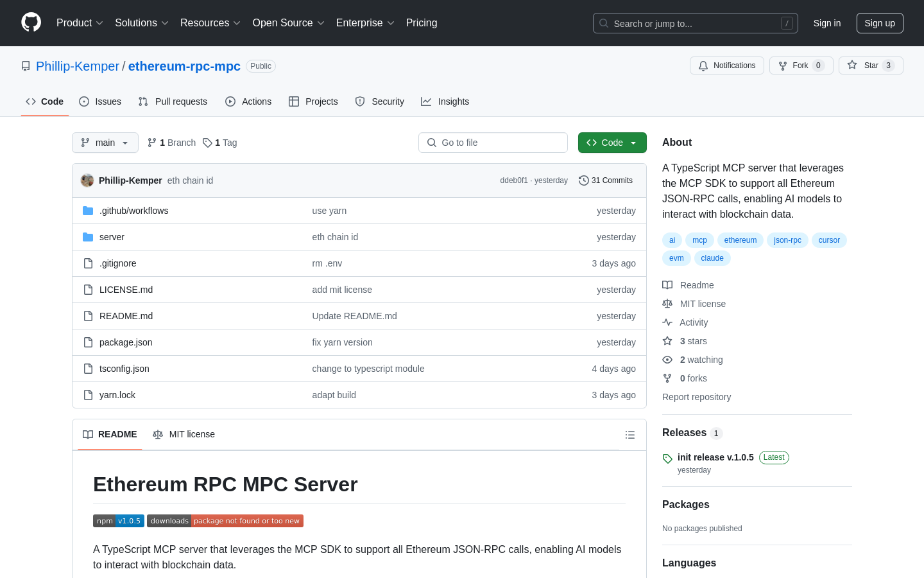Open the Open Source menu
This screenshot has width=924, height=578.
(x=289, y=23)
